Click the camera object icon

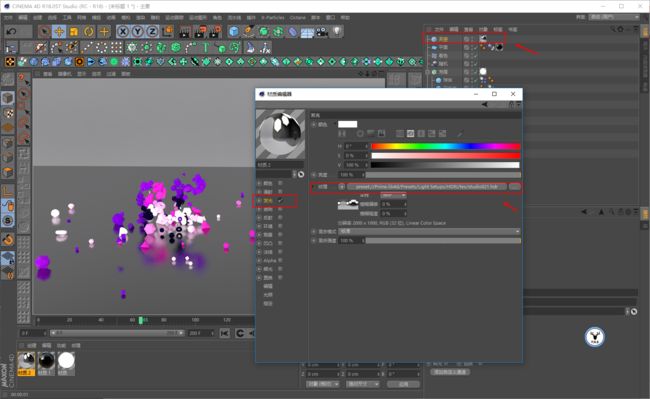pyautogui.click(x=322, y=31)
